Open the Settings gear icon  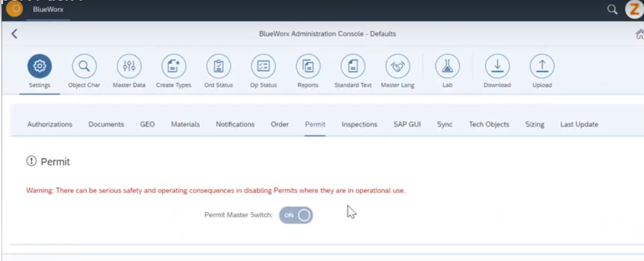click(39, 66)
